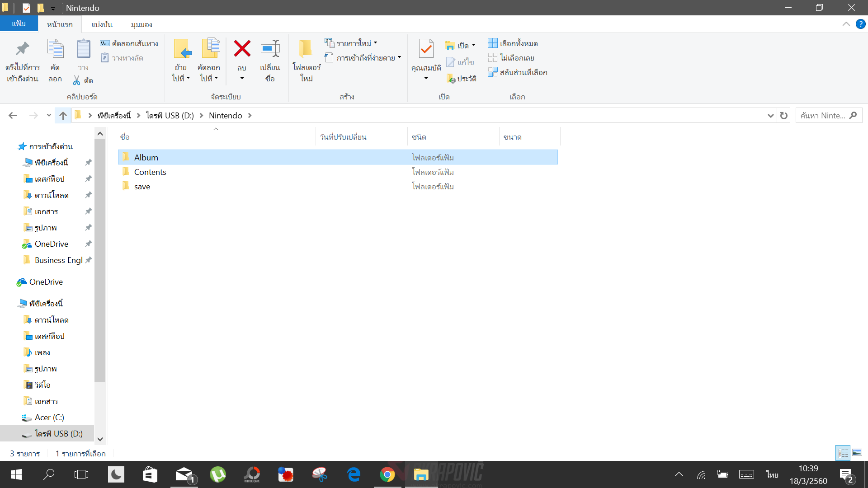868x488 pixels.
Task: Expand the address bar history dropdown
Action: (771, 116)
